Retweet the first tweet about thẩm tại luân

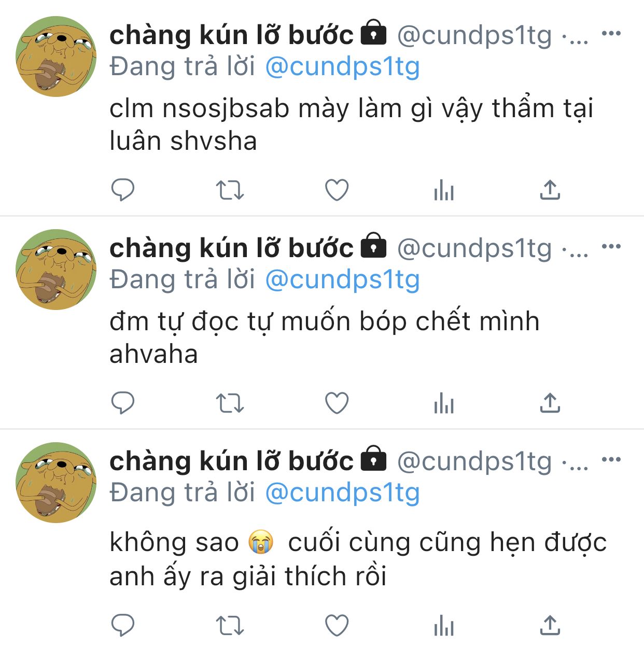point(230,190)
